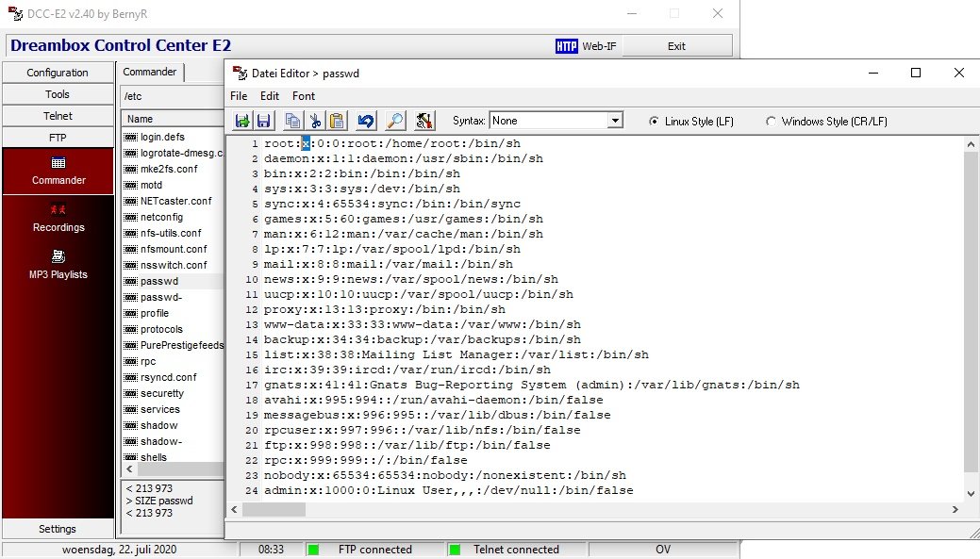Click the file icon next to motd
Image resolution: width=980 pixels, height=559 pixels.
click(130, 185)
